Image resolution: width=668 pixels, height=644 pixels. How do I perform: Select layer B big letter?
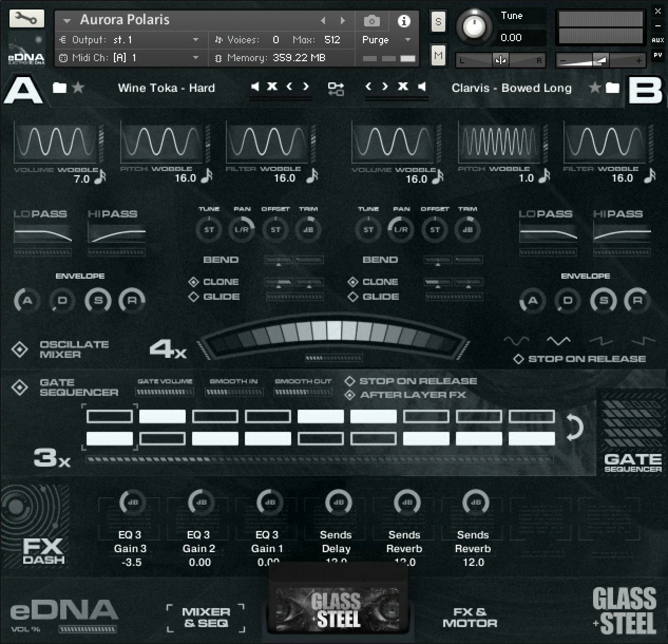point(645,90)
